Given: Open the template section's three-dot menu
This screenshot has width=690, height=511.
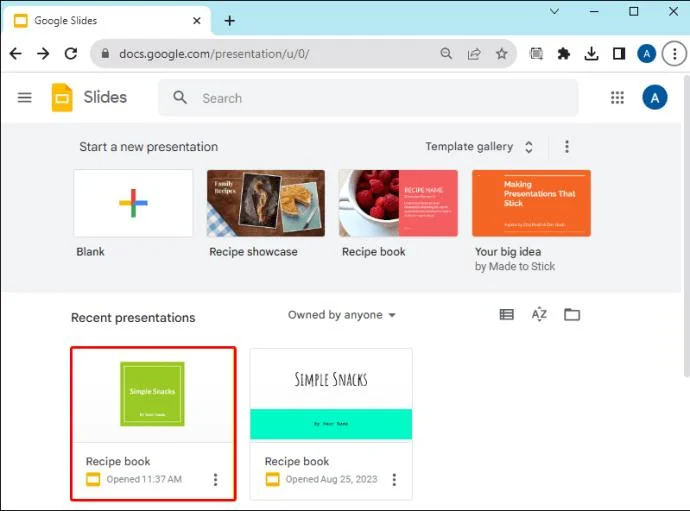Looking at the screenshot, I should click(567, 147).
